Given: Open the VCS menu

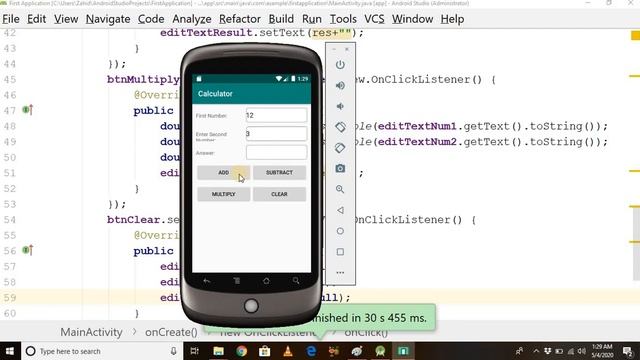Looking at the screenshot, I should pyautogui.click(x=374, y=19).
